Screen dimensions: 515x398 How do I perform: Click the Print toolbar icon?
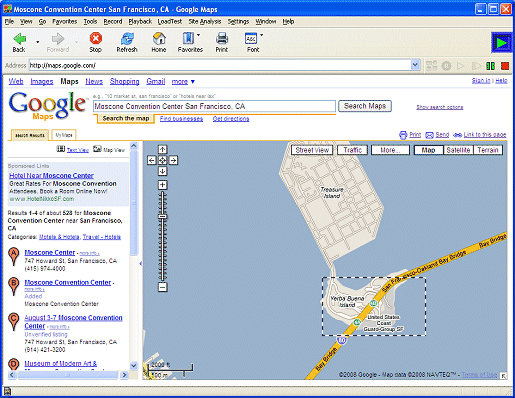(x=222, y=39)
